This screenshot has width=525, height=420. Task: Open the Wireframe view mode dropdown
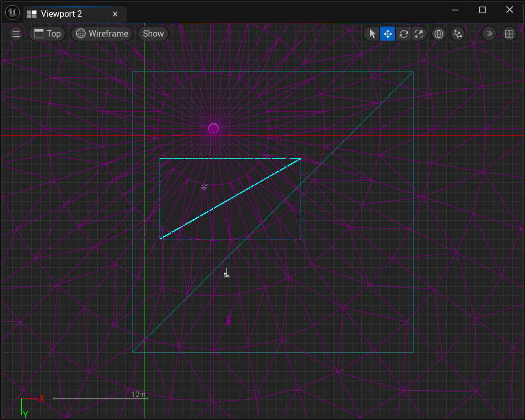[102, 34]
